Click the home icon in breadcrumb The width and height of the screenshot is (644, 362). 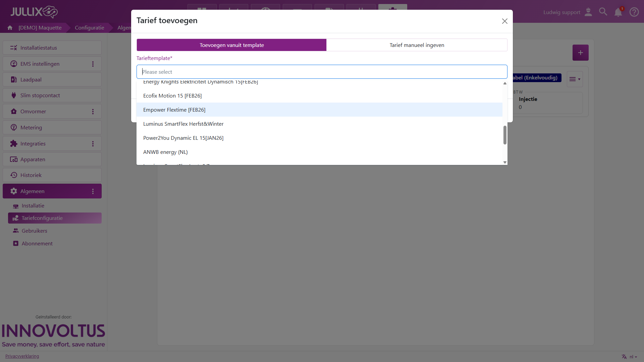point(10,28)
